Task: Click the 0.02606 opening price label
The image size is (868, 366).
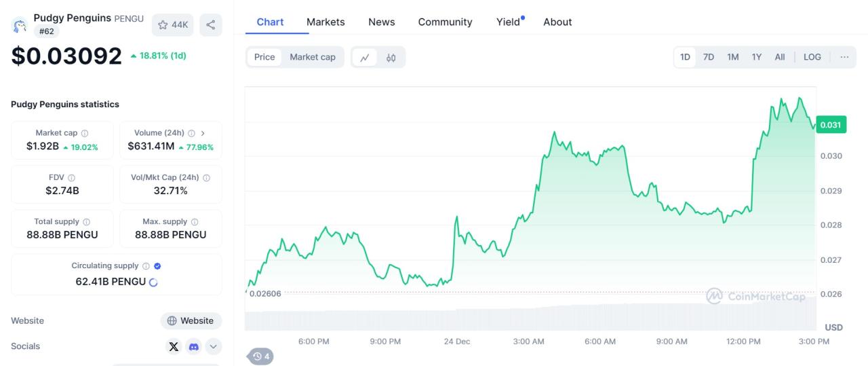Action: (265, 293)
